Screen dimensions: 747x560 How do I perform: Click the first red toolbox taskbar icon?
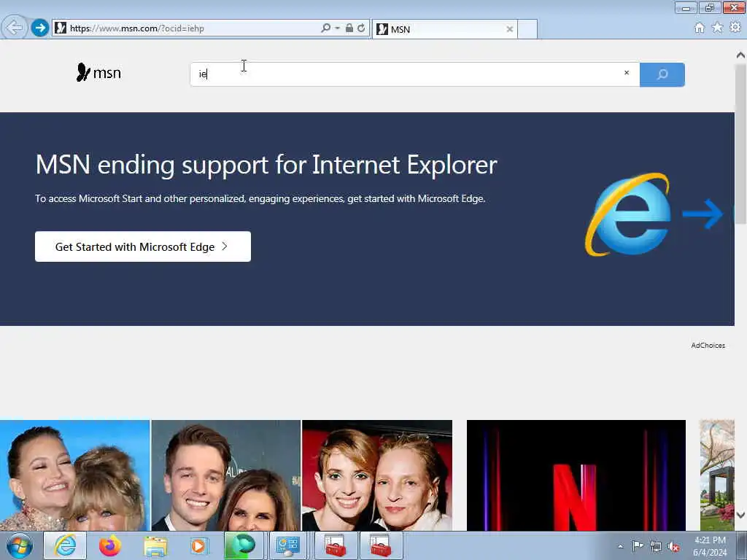click(x=336, y=545)
